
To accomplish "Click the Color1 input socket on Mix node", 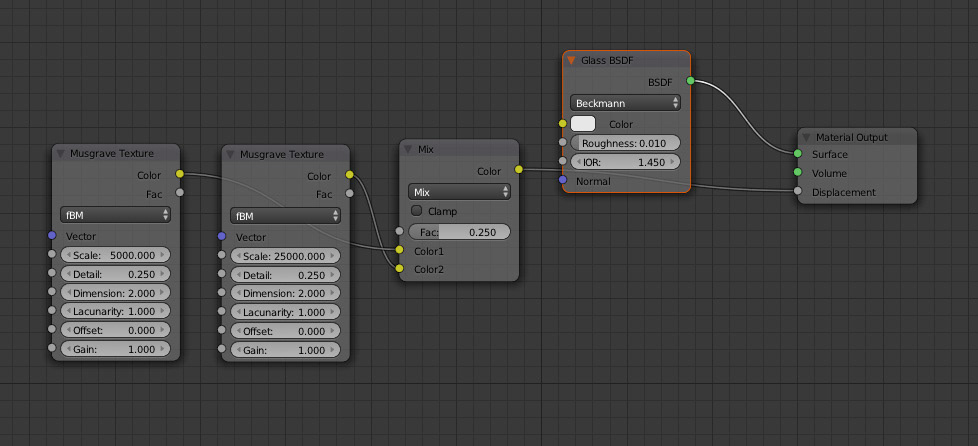I will click(400, 250).
